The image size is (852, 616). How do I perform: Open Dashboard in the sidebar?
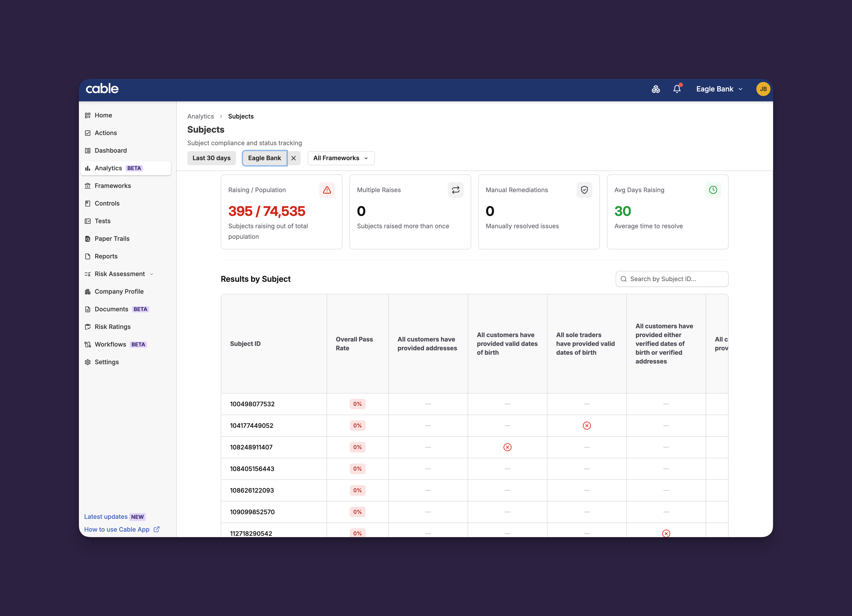pyautogui.click(x=126, y=151)
